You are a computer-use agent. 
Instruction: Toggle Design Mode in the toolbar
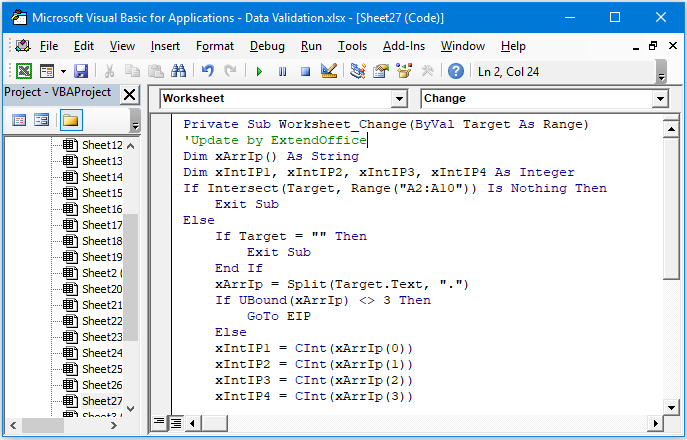pos(329,71)
